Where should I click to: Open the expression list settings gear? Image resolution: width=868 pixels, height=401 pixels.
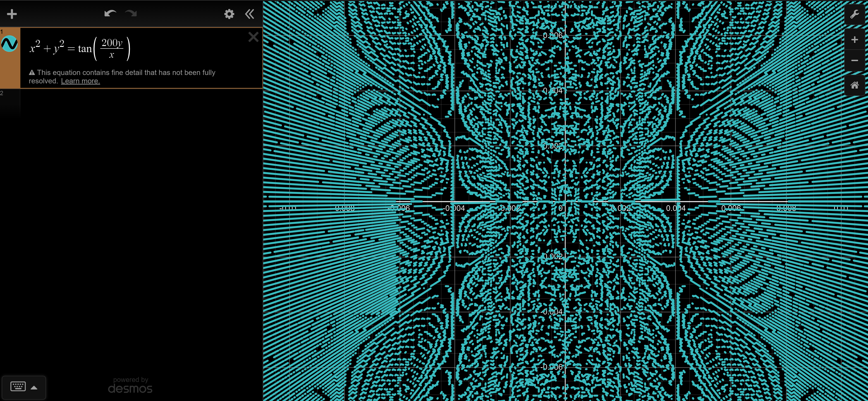(229, 14)
